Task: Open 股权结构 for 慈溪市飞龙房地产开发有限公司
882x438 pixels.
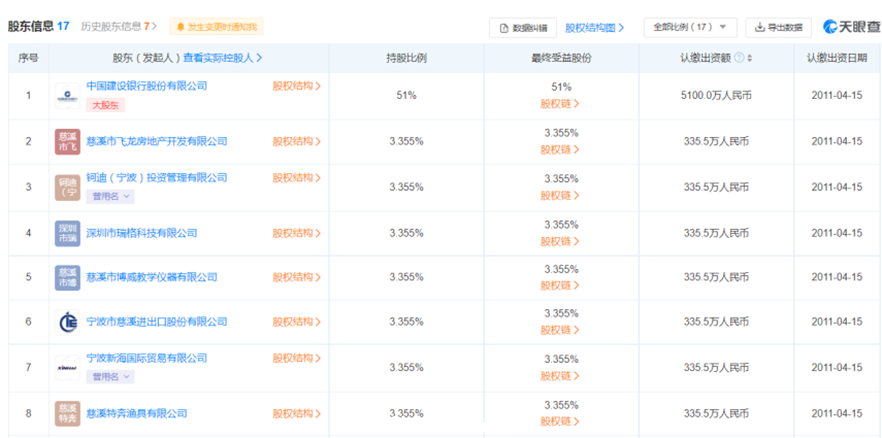Action: [297, 141]
